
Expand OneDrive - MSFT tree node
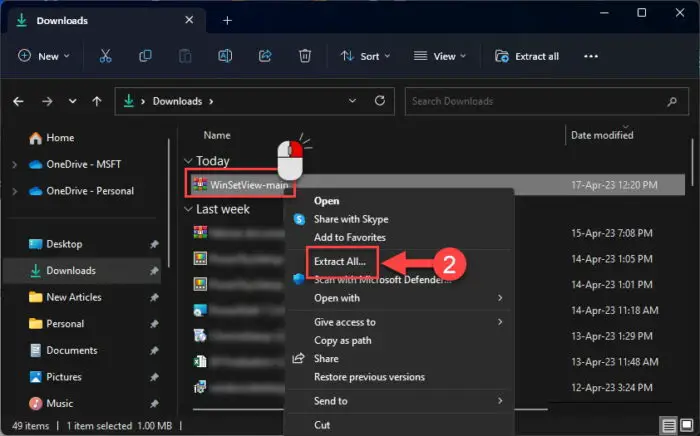(14, 165)
